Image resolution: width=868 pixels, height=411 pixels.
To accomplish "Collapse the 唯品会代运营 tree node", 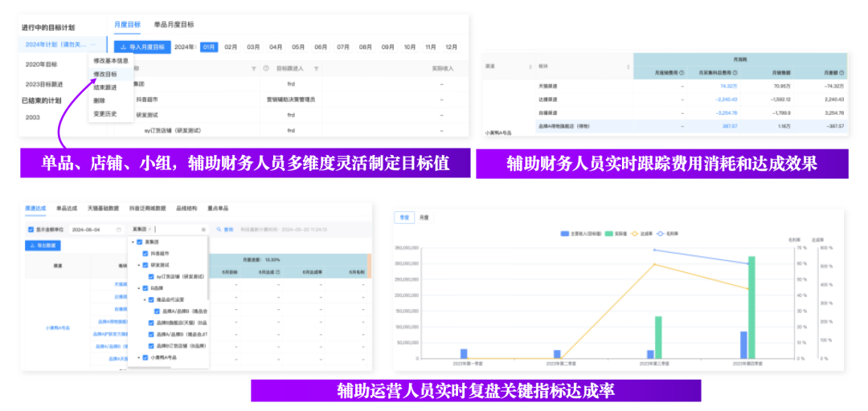I will click(x=145, y=299).
